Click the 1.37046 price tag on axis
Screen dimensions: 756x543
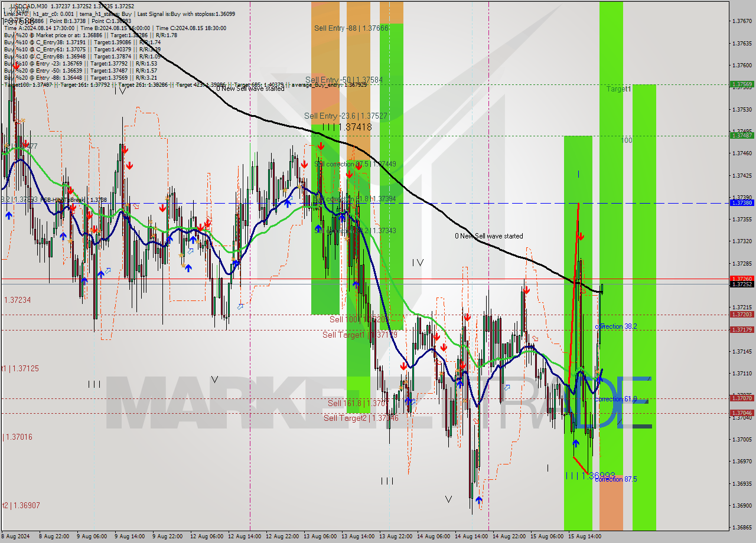[742, 413]
